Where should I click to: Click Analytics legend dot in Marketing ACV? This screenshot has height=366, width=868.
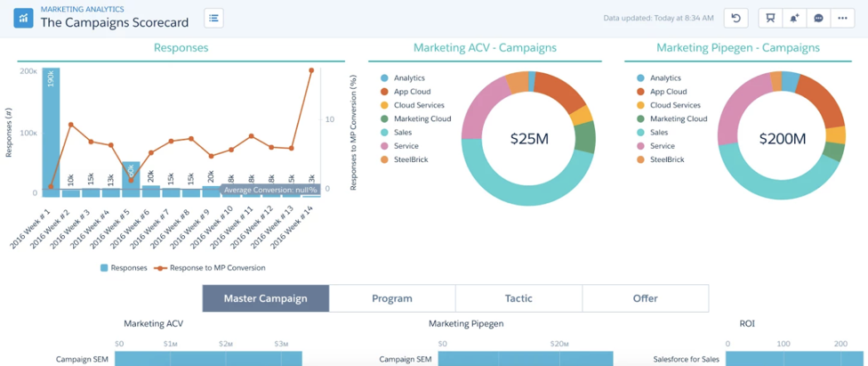coord(384,78)
